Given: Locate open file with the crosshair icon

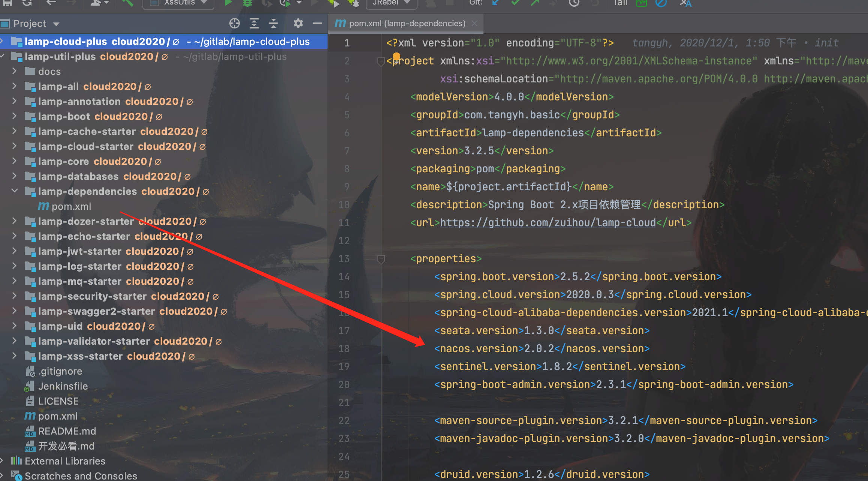Looking at the screenshot, I should click(234, 23).
